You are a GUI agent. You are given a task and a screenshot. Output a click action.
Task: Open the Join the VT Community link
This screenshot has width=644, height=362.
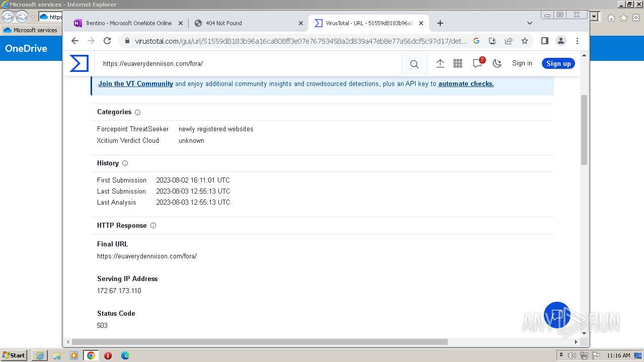click(x=136, y=84)
